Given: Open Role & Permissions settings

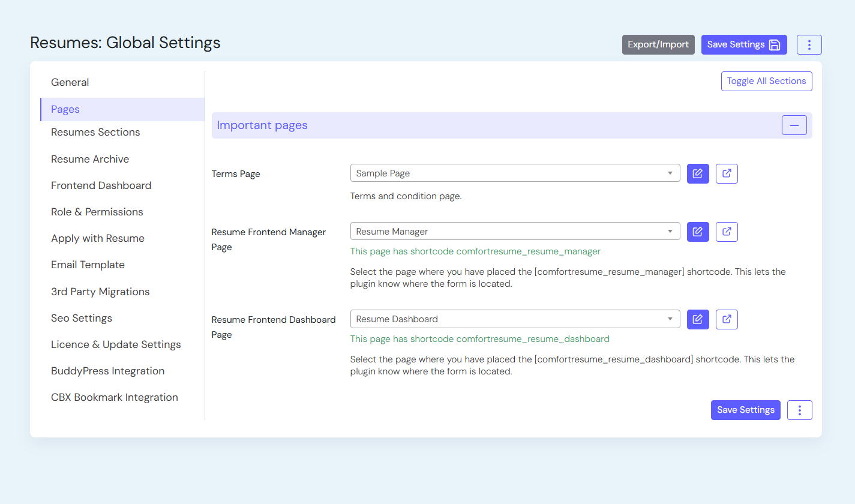Looking at the screenshot, I should coord(97,212).
